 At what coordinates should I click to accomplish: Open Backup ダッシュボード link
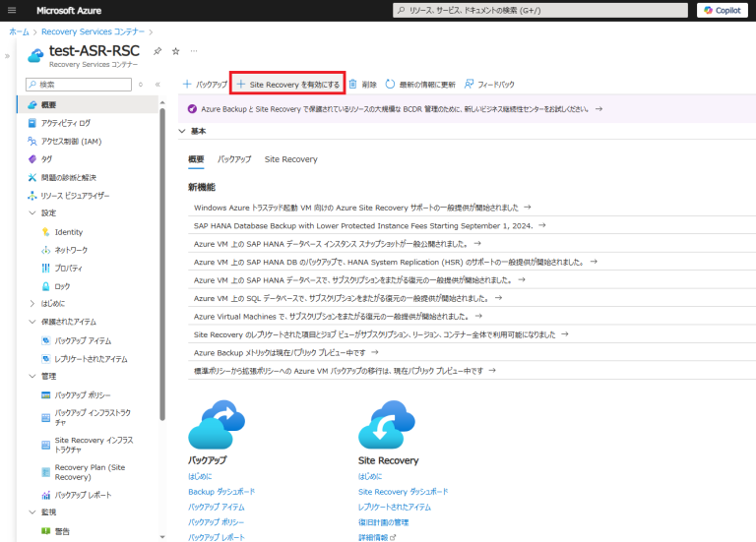point(221,491)
